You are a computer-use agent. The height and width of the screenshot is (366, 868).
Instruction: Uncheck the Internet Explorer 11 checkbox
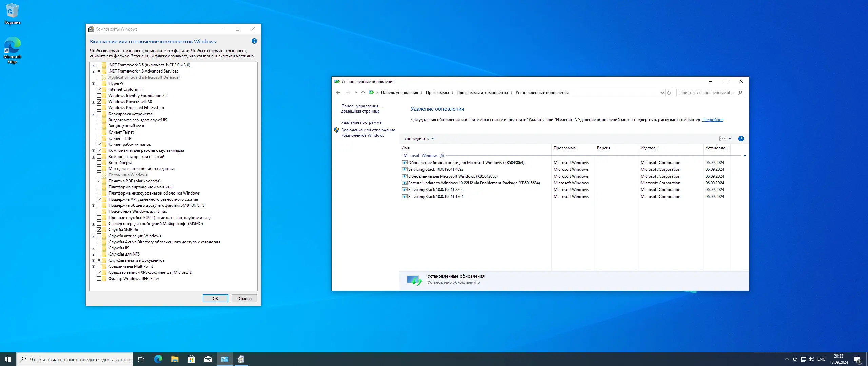99,89
